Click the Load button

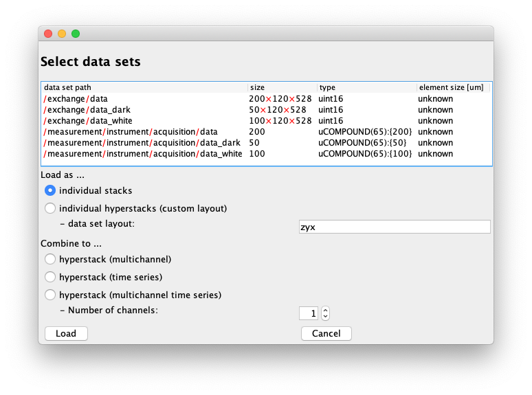66,333
